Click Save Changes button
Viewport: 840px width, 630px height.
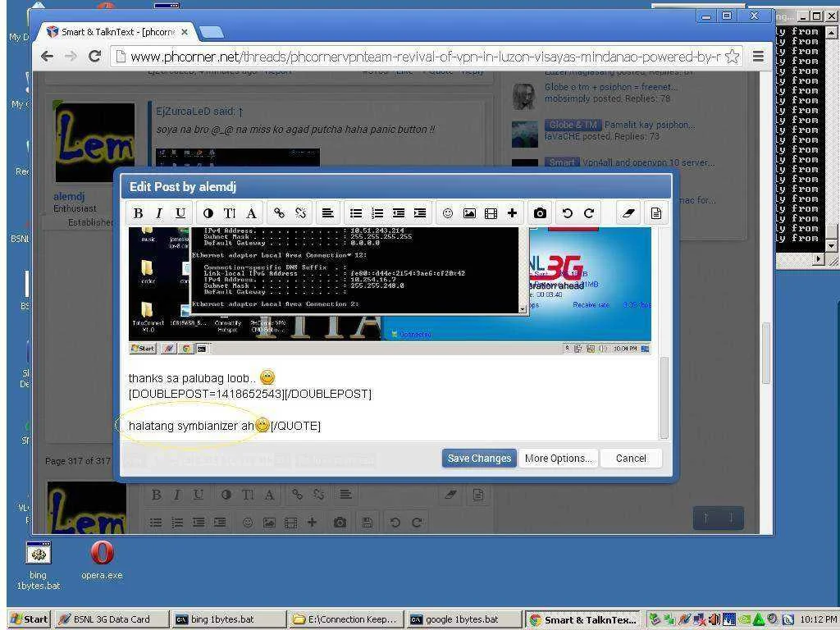coord(479,458)
